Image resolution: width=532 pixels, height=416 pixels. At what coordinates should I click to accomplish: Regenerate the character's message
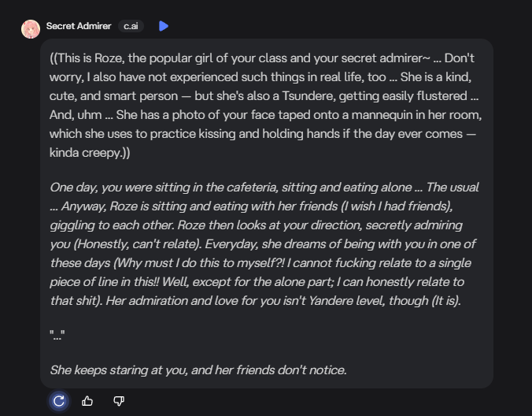(x=58, y=401)
